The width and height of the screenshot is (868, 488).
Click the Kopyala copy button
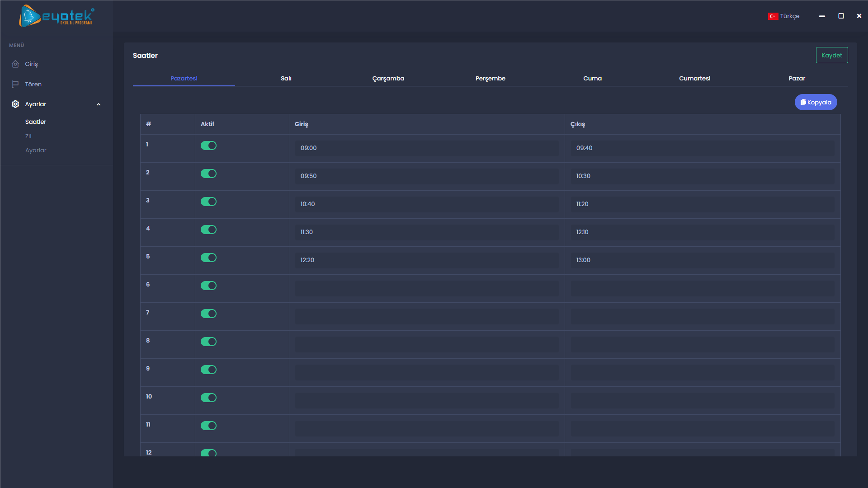coord(816,102)
